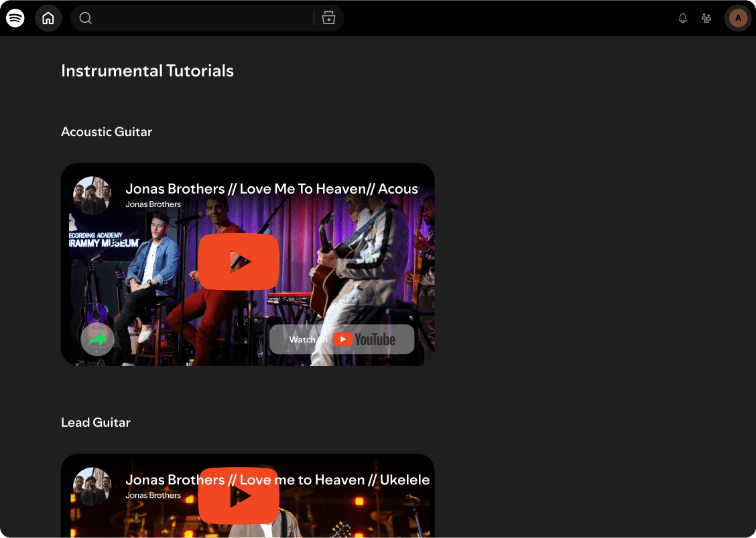
Task: Open 'Love Me To Heaven// Acous' video title
Action: point(272,189)
